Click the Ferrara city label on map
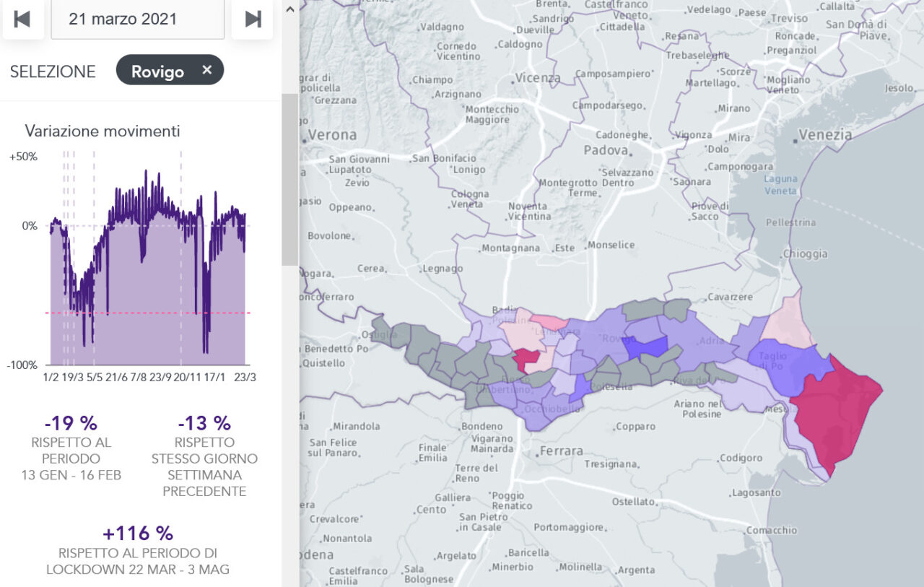Screen dimensions: 924x587 click(561, 451)
